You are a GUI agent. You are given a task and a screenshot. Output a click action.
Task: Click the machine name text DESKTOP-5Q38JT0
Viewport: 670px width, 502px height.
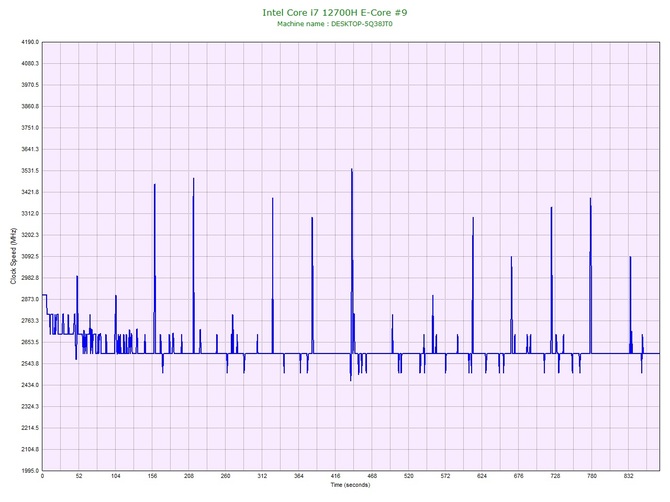click(x=361, y=24)
